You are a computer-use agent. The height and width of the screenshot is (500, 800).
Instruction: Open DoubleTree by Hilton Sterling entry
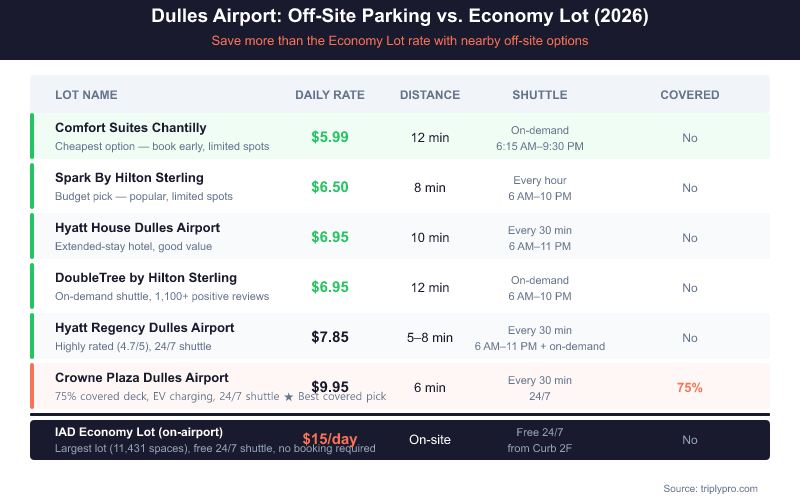click(x=146, y=278)
